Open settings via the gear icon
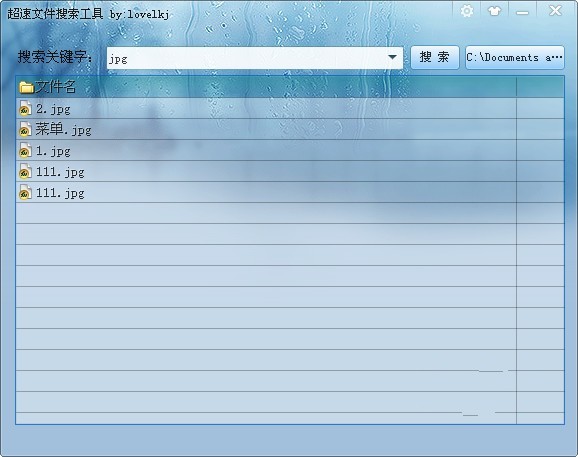Screen dimensions: 578x457 (x=467, y=11)
